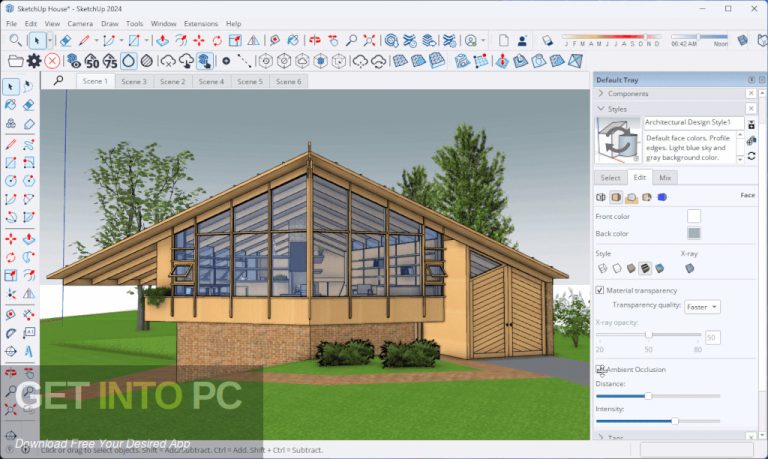Select the Select arrow in left toolbar

pos(10,87)
